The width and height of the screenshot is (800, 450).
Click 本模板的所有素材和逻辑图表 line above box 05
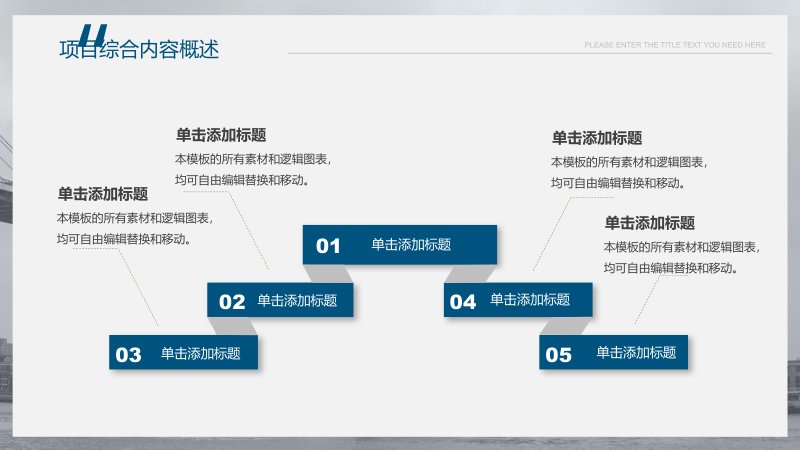[x=682, y=247]
